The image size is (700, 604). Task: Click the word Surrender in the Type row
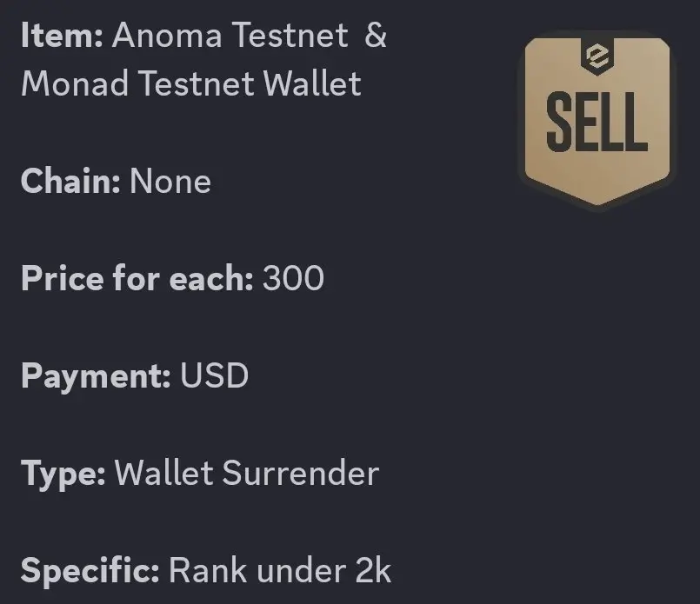[301, 473]
